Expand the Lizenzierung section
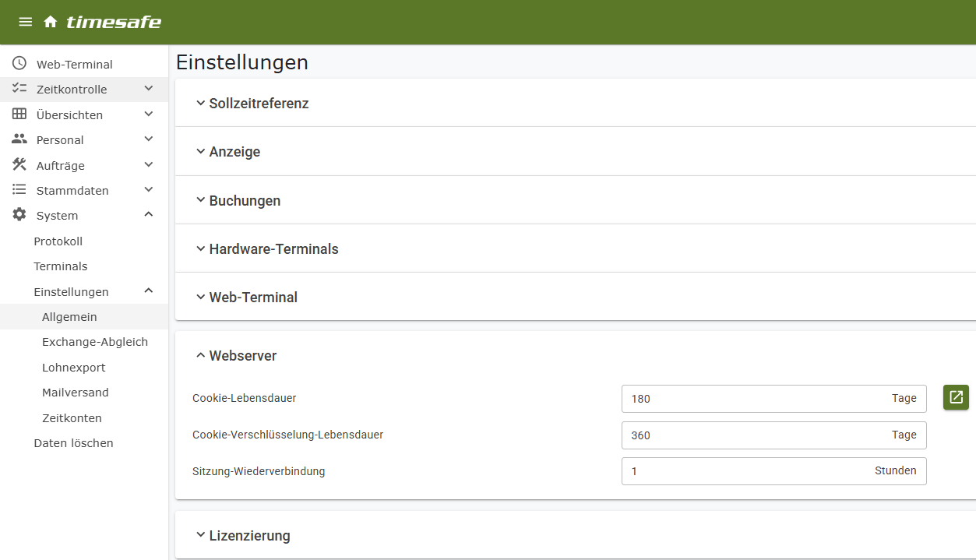Viewport: 976px width, 560px height. click(x=249, y=536)
